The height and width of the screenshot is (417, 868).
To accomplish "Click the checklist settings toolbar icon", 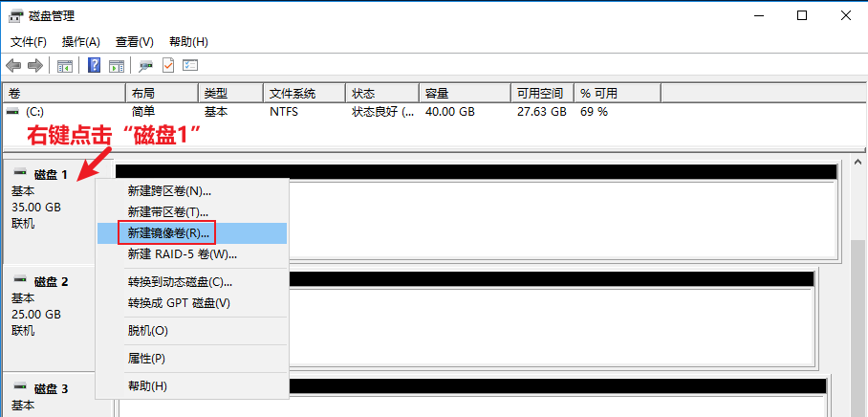I will (x=190, y=66).
